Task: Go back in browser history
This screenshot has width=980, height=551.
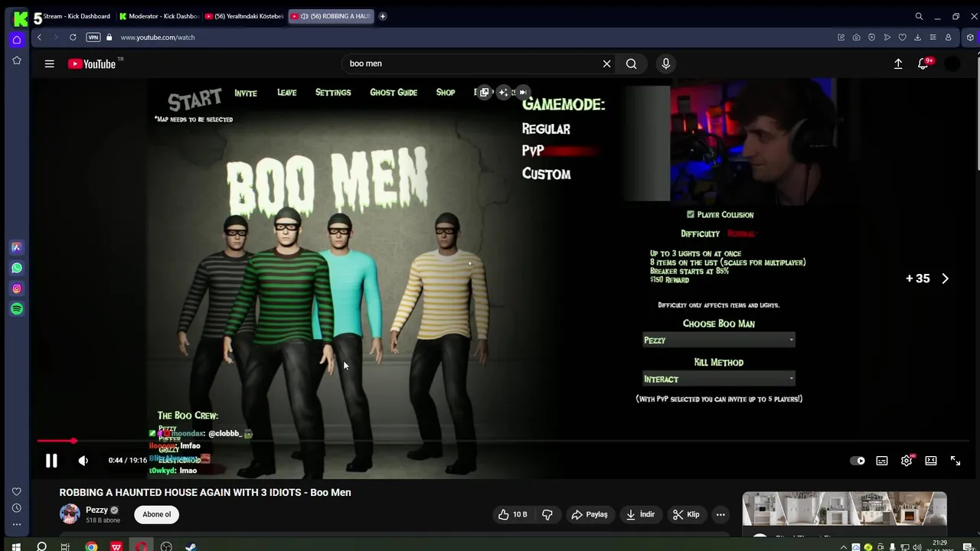Action: click(39, 37)
